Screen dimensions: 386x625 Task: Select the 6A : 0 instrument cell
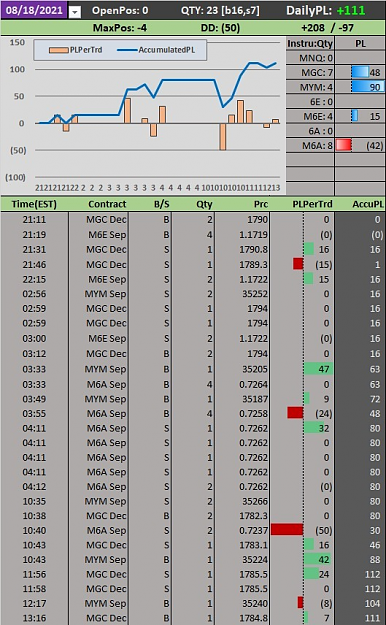(x=310, y=131)
